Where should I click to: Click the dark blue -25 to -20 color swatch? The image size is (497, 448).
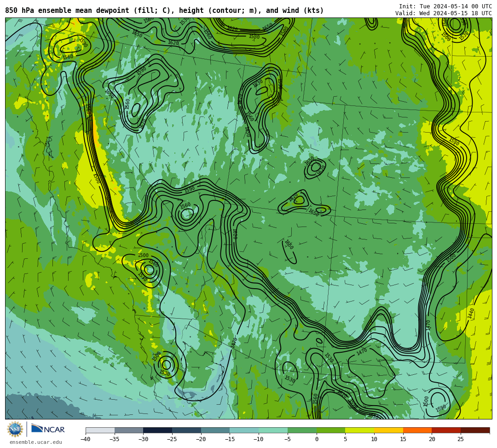click(187, 430)
